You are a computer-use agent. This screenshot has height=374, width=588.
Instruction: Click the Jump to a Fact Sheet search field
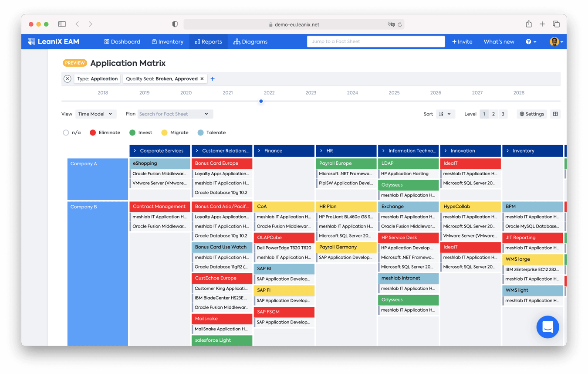point(375,41)
